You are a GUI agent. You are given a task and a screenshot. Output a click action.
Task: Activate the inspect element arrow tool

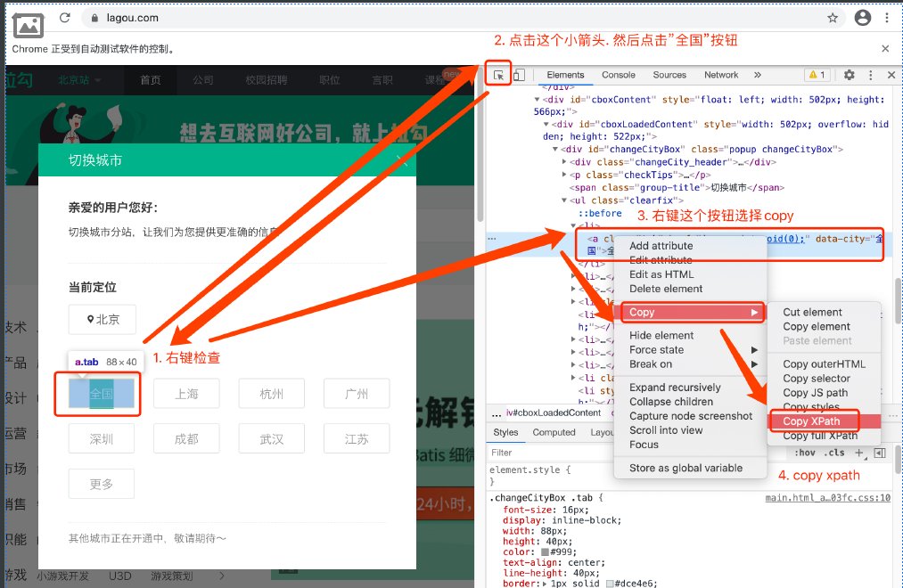(498, 75)
